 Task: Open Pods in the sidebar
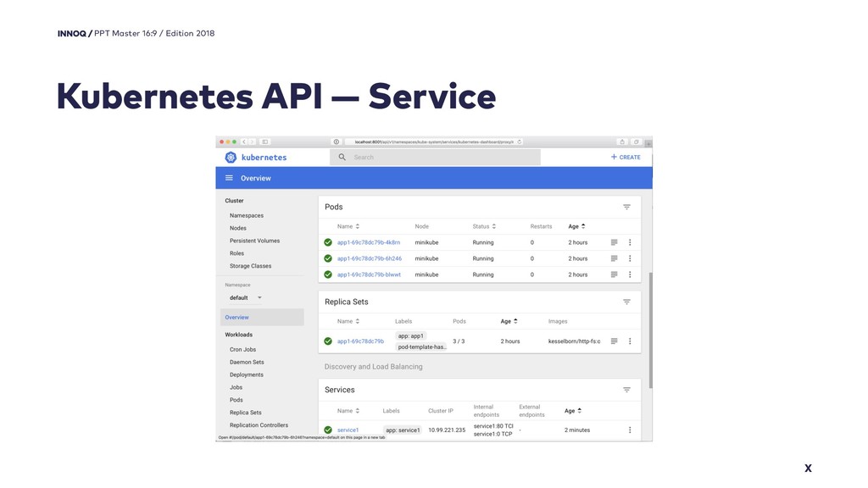coord(236,400)
